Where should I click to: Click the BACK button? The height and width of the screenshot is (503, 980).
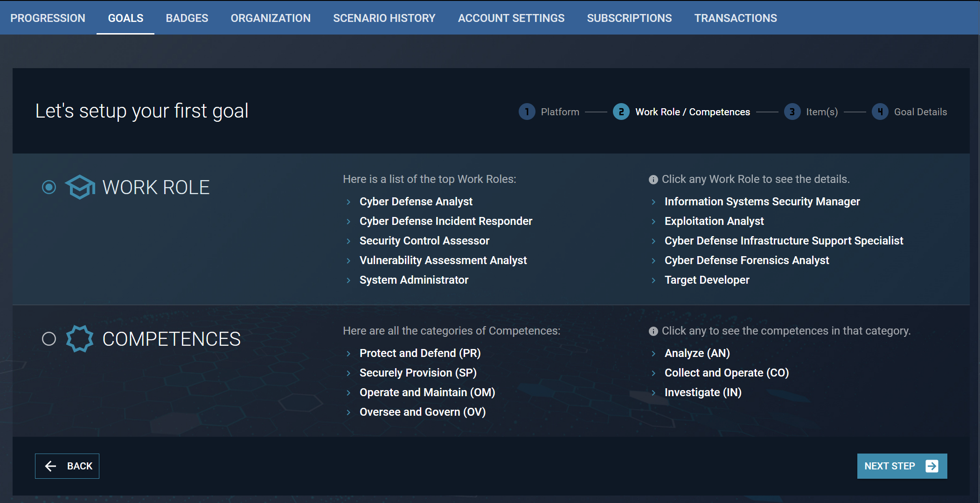click(67, 466)
